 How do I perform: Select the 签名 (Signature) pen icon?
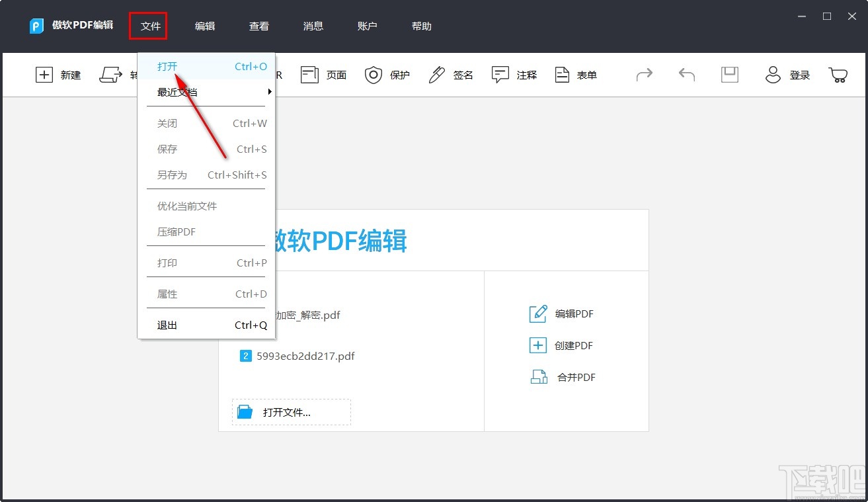click(x=436, y=75)
